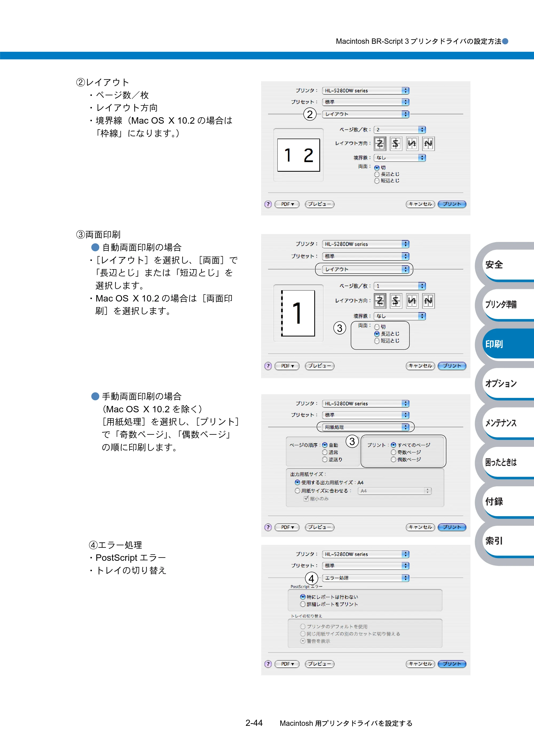534x756 pixels.
Task: Select 短辺とじ in the 1-page-per-sheet dialog
Action: [x=377, y=341]
